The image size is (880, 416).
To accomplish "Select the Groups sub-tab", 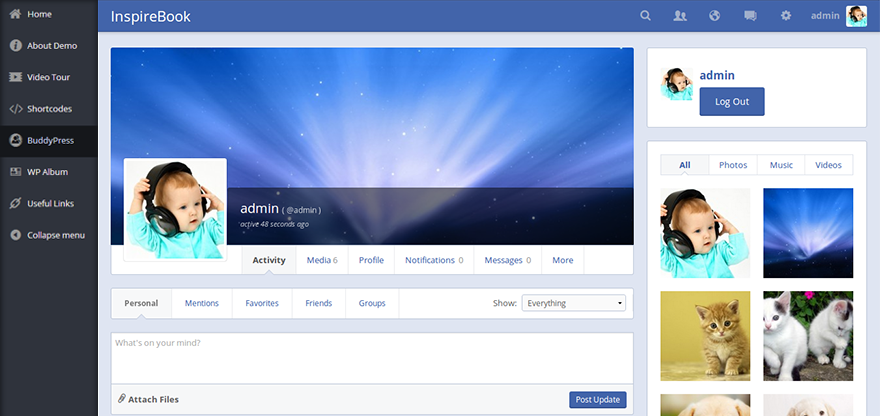I will 372,303.
